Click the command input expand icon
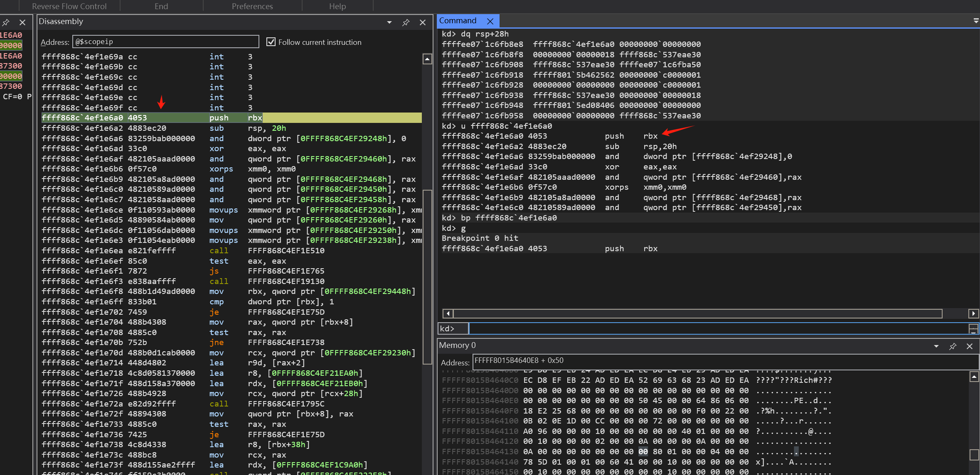The image size is (980, 475). [x=973, y=328]
